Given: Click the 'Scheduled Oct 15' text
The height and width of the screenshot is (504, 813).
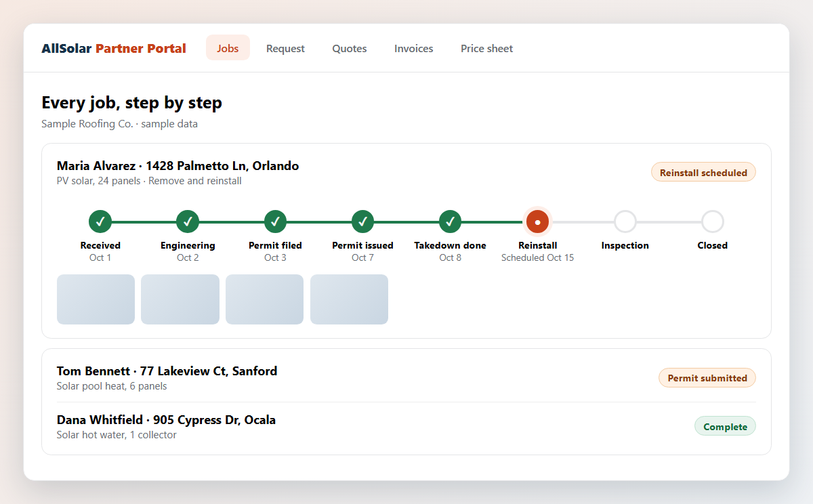Looking at the screenshot, I should (537, 257).
